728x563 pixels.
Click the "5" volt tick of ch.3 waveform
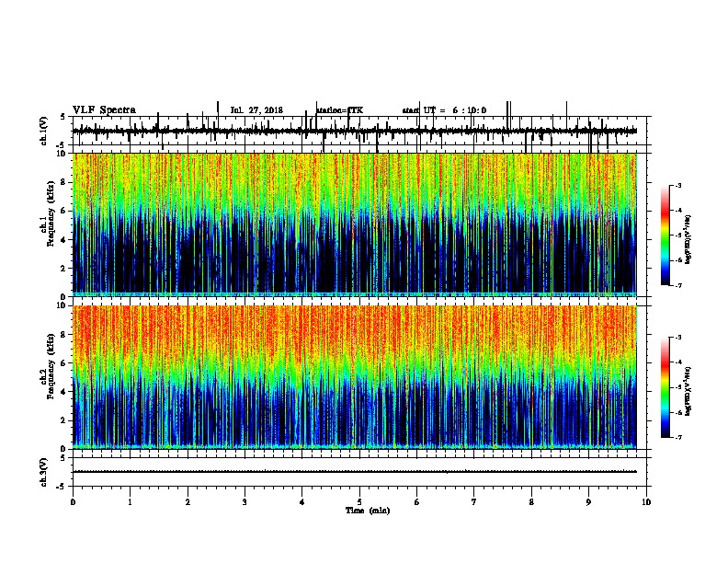click(63, 458)
